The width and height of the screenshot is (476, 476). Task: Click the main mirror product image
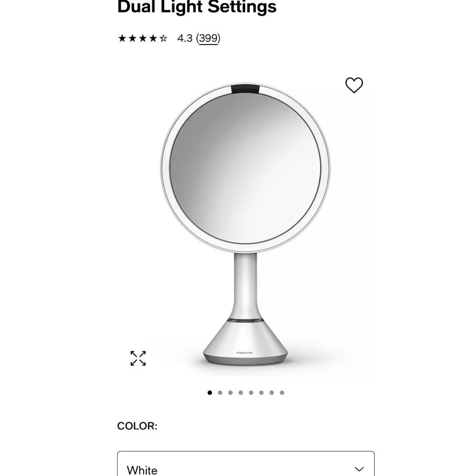pos(245,224)
